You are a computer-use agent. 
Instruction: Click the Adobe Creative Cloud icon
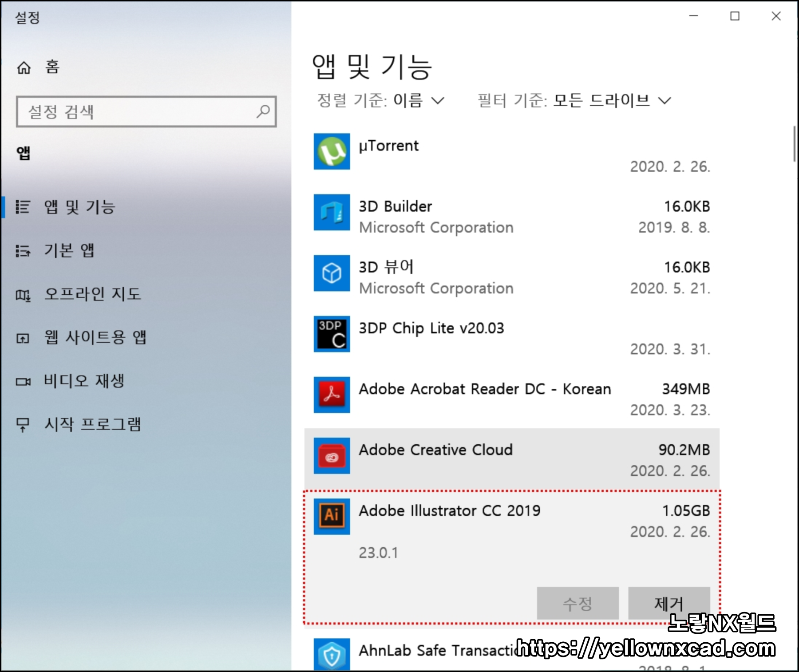(332, 456)
